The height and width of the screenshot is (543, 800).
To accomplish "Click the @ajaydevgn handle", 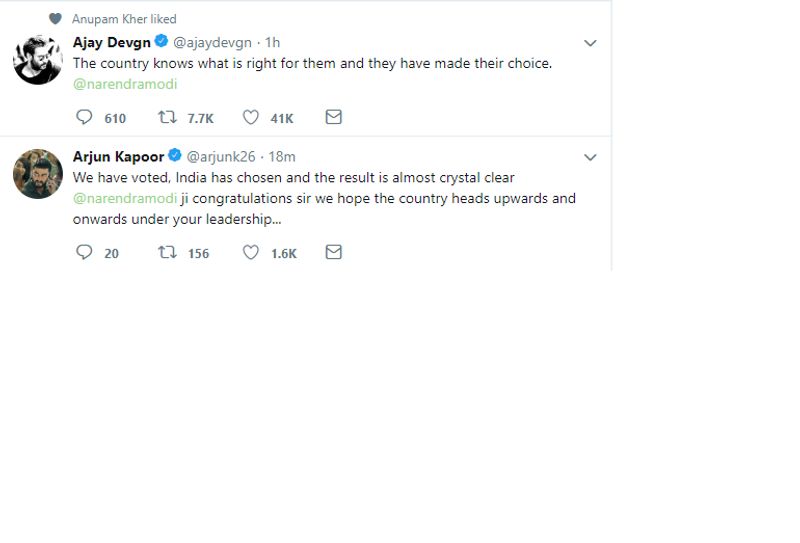I will pyautogui.click(x=212, y=42).
